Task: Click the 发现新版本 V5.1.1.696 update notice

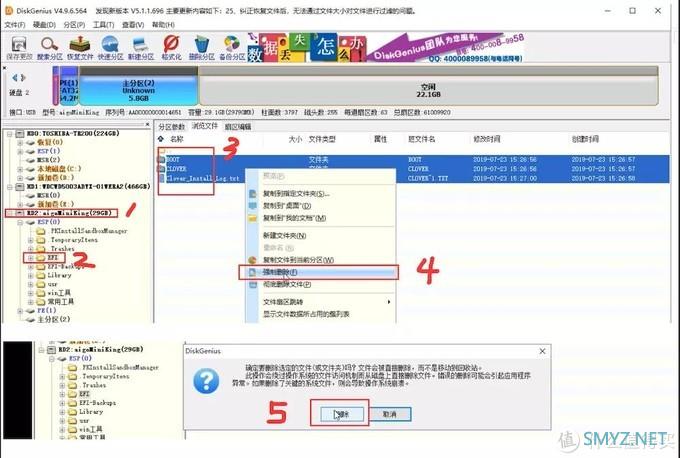Action: (x=255, y=10)
